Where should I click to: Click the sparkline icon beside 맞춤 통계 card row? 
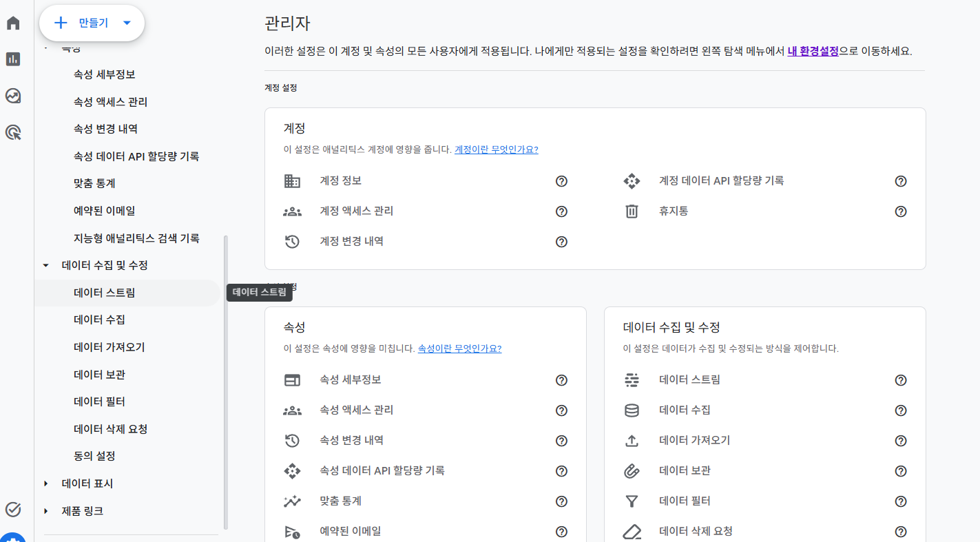tap(292, 501)
